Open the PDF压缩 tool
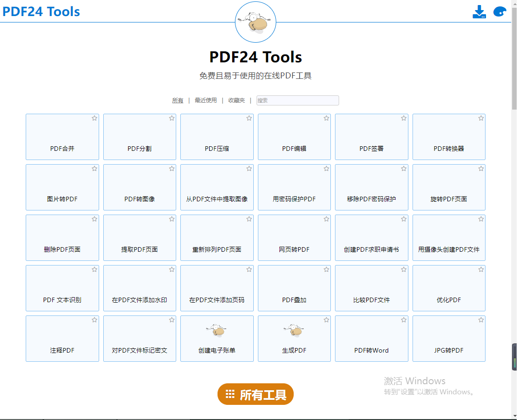519x420 pixels. point(217,137)
